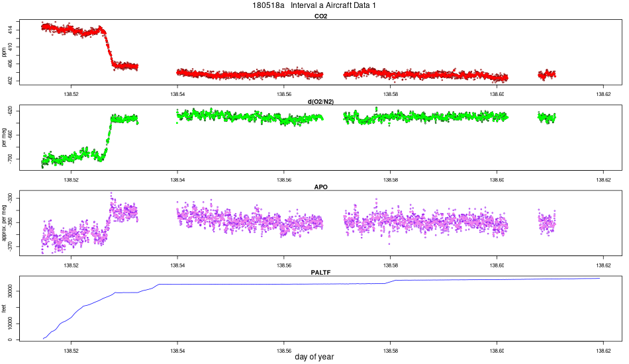The height and width of the screenshot is (364, 629).
Task: Select the -330 tick on the APO y-axis
Action: coord(11,197)
